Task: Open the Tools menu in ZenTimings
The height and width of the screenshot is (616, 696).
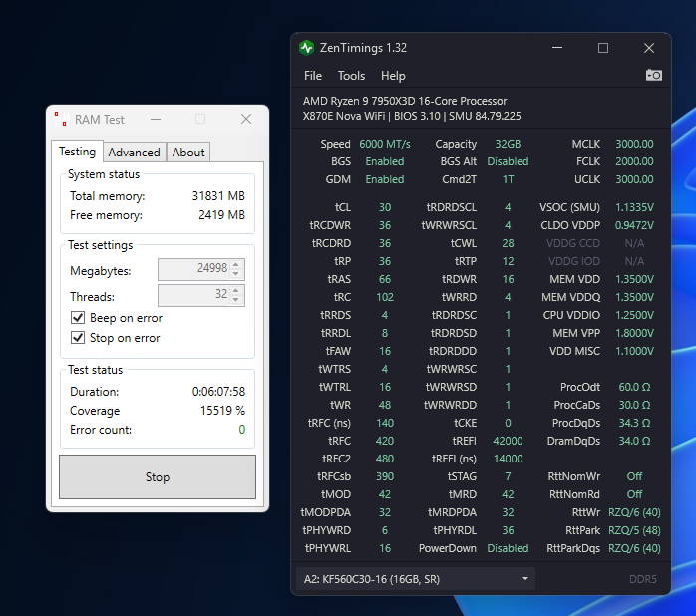Action: coord(351,76)
